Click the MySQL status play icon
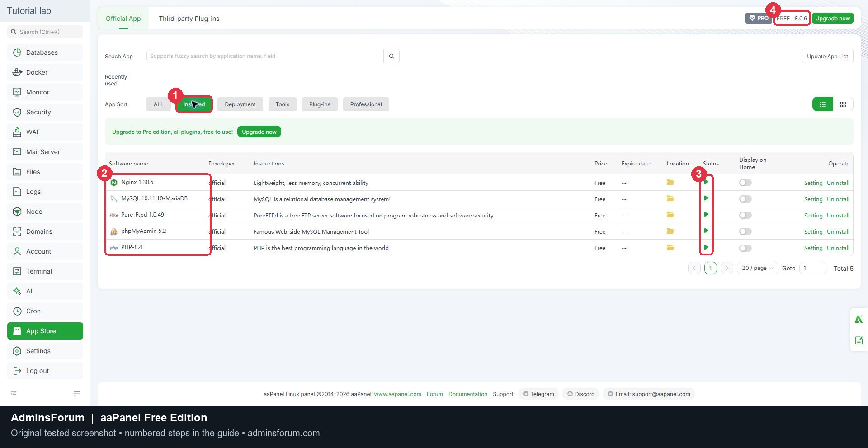Image resolution: width=868 pixels, height=448 pixels. coord(706,198)
